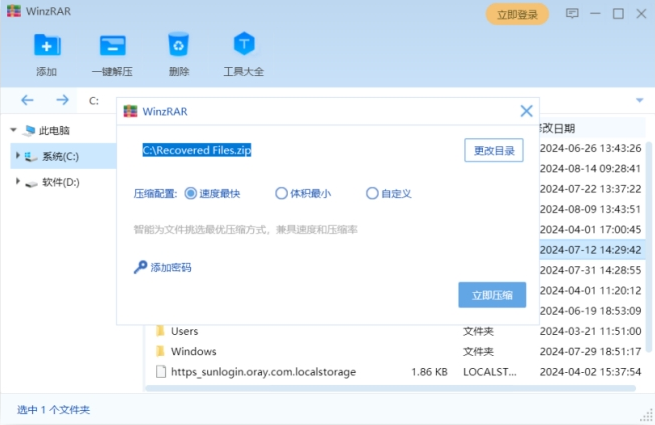Click the 删除 (Delete) recycle icon

pos(178,44)
